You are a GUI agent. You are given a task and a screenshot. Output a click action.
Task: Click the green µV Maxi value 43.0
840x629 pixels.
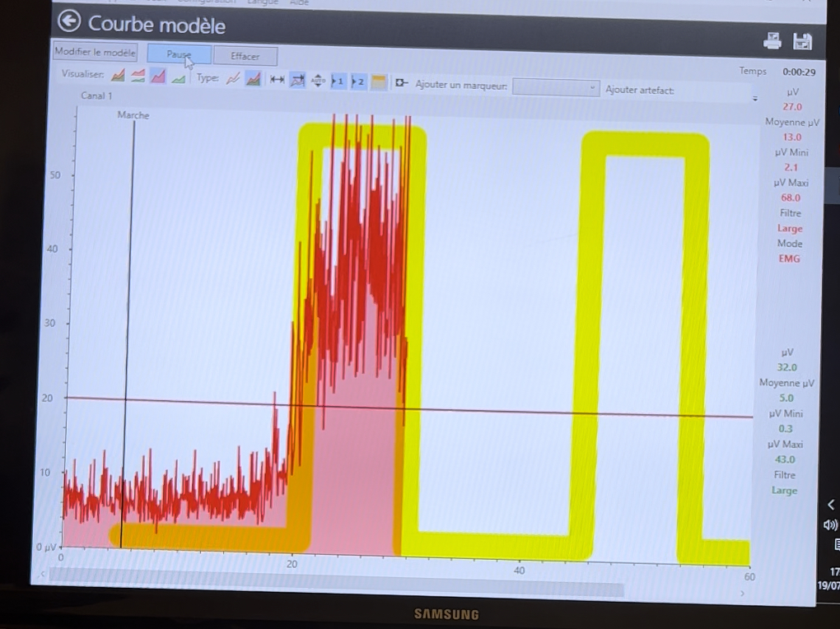click(x=785, y=459)
